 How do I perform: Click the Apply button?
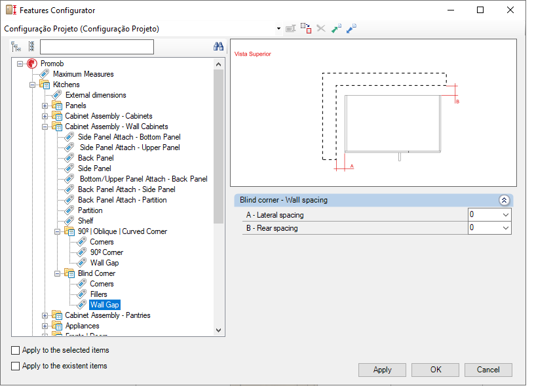point(382,370)
